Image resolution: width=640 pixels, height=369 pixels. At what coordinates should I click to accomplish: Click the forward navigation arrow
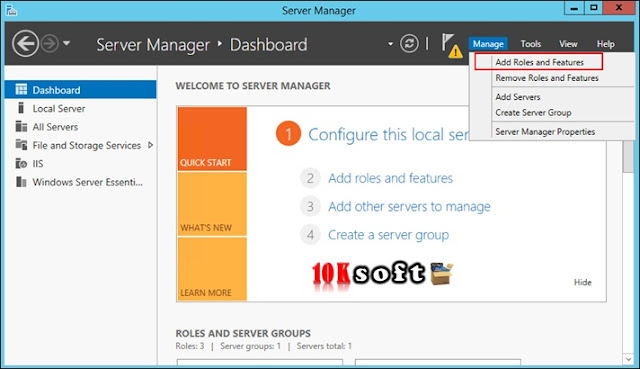(50, 43)
